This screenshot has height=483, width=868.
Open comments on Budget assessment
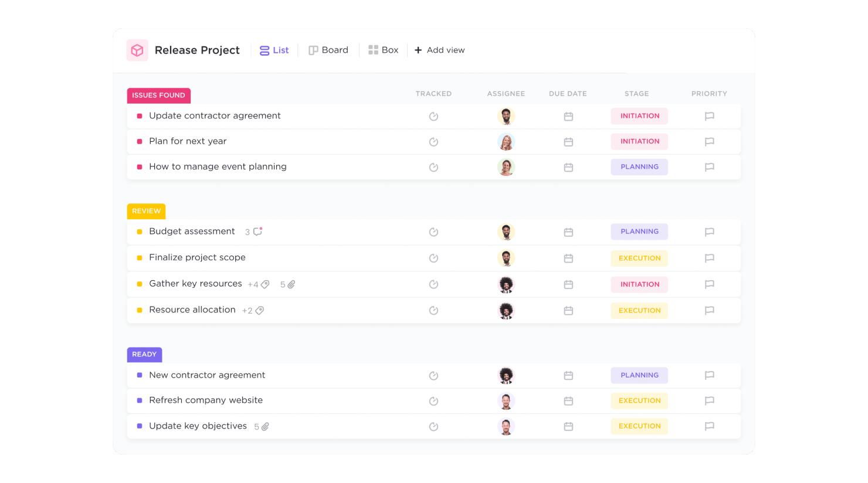coord(257,232)
